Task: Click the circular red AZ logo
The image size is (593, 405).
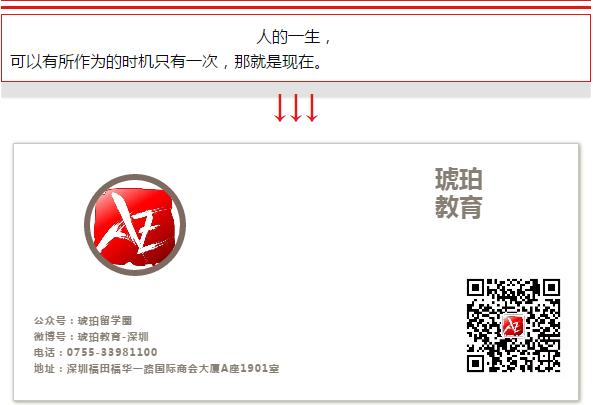Action: point(135,225)
